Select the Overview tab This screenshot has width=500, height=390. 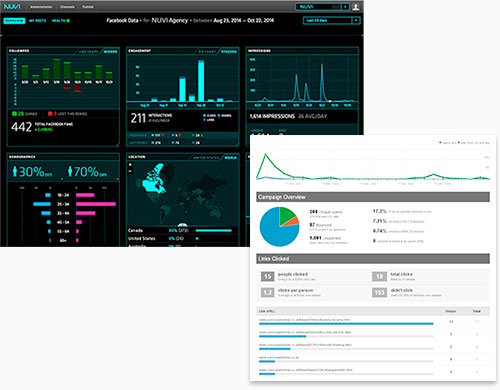coord(14,21)
